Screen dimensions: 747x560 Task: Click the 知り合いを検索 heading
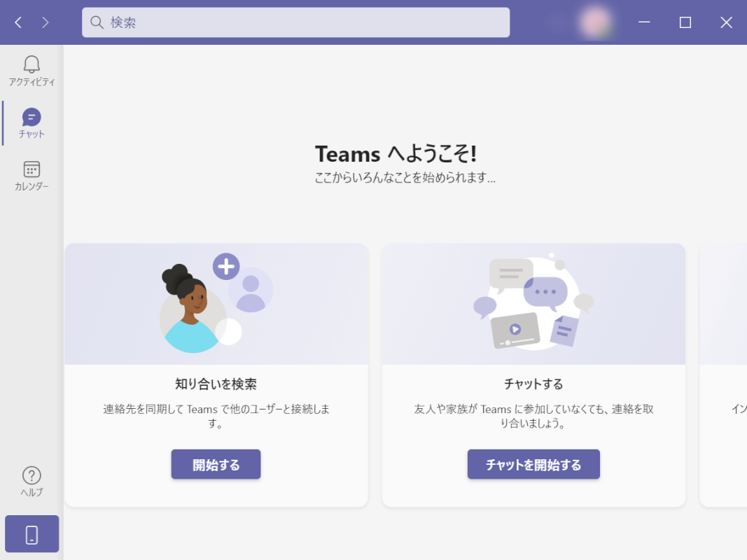[216, 384]
